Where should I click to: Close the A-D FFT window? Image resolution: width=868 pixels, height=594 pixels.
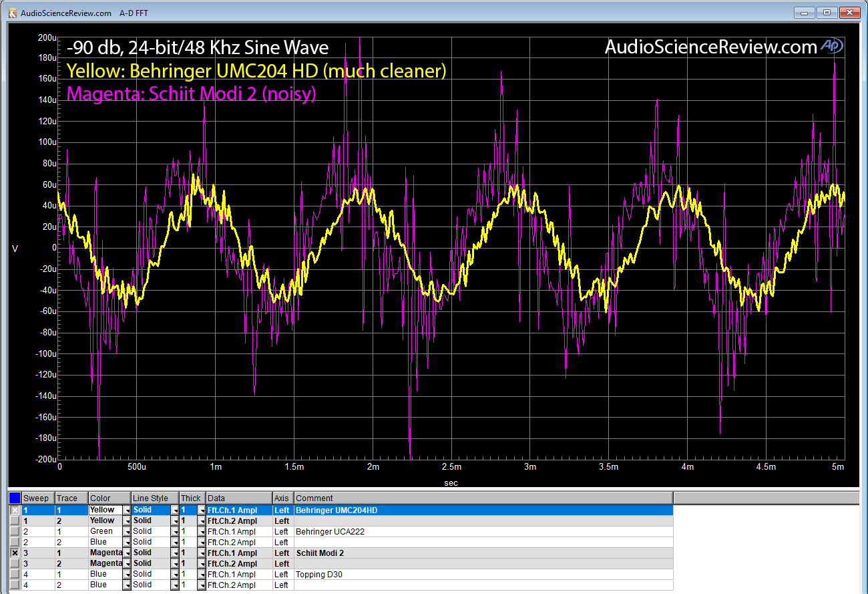click(849, 12)
